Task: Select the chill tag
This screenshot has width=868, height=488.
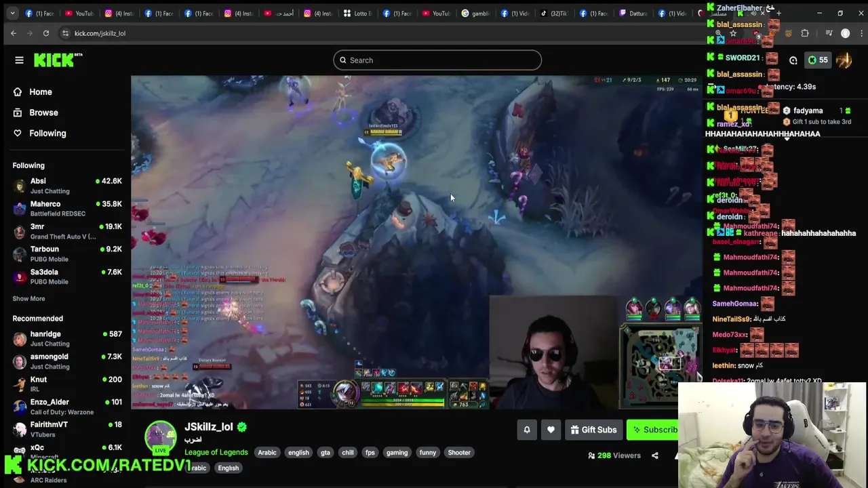Action: pyautogui.click(x=348, y=453)
